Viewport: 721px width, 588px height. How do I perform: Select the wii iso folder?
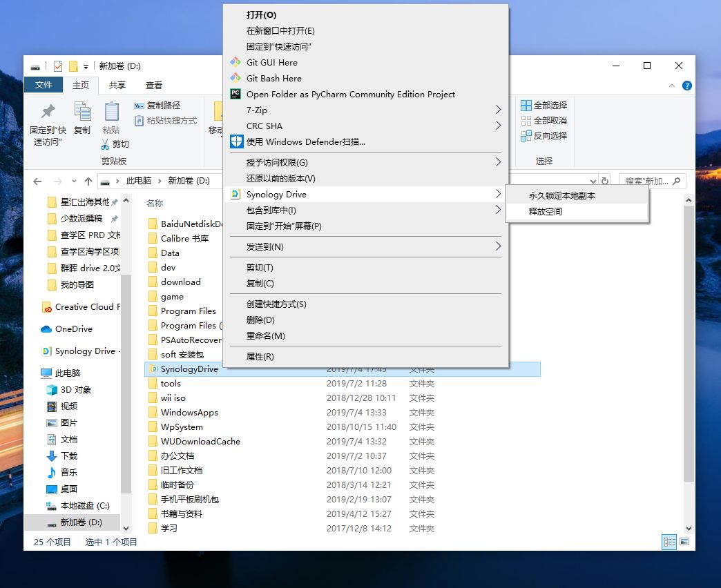[173, 398]
